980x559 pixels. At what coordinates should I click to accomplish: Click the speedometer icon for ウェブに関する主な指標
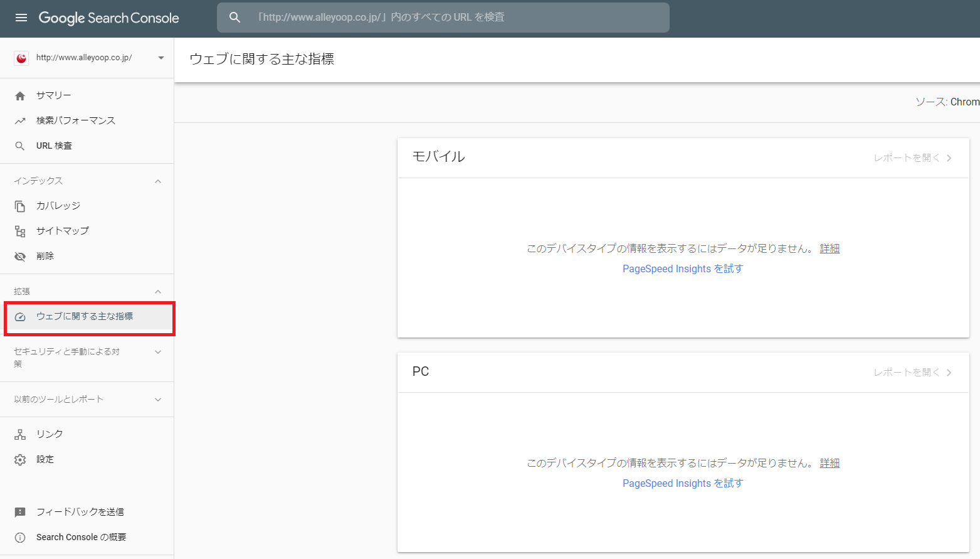20,317
